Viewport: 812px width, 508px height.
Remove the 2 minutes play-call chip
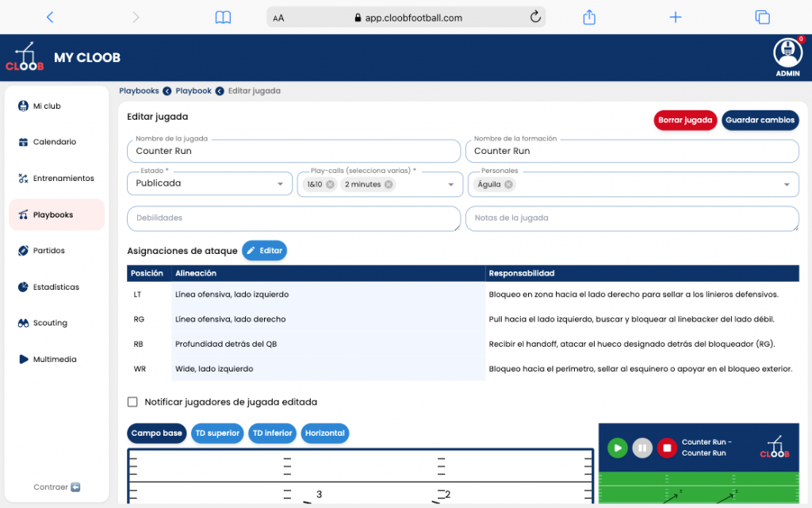(x=389, y=184)
